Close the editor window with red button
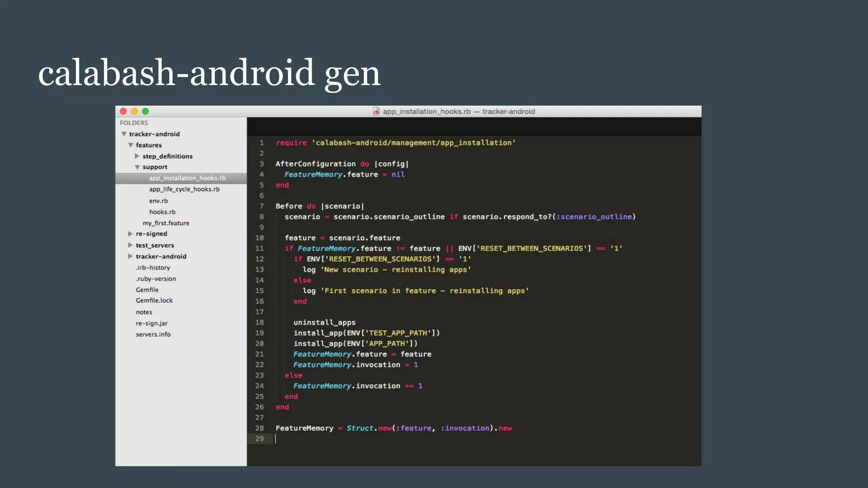 click(123, 111)
